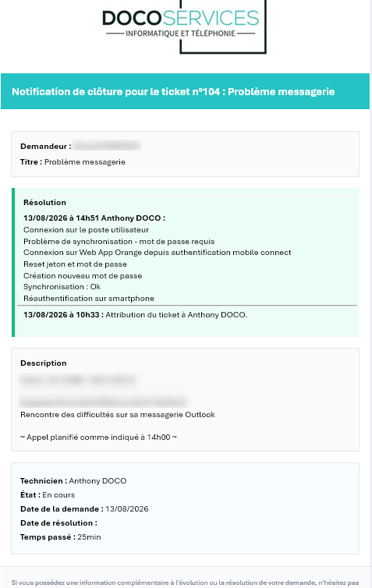
Task: Click the Reset jeton et mot de passe line
Action: (x=75, y=264)
